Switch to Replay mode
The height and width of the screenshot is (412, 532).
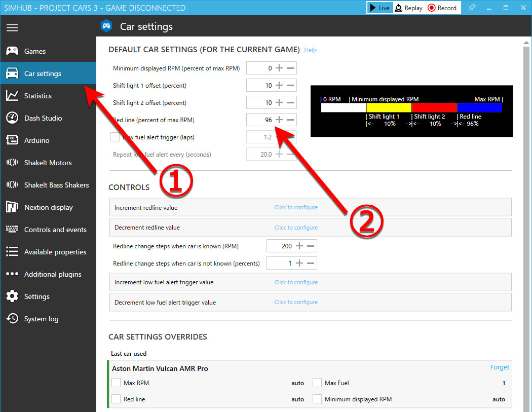coord(409,8)
